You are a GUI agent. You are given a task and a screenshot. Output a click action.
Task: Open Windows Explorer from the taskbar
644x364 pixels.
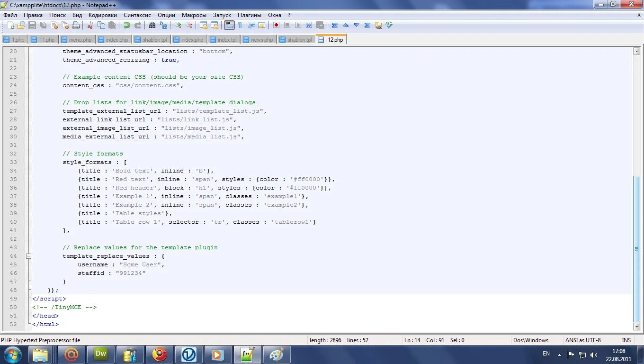click(40, 355)
